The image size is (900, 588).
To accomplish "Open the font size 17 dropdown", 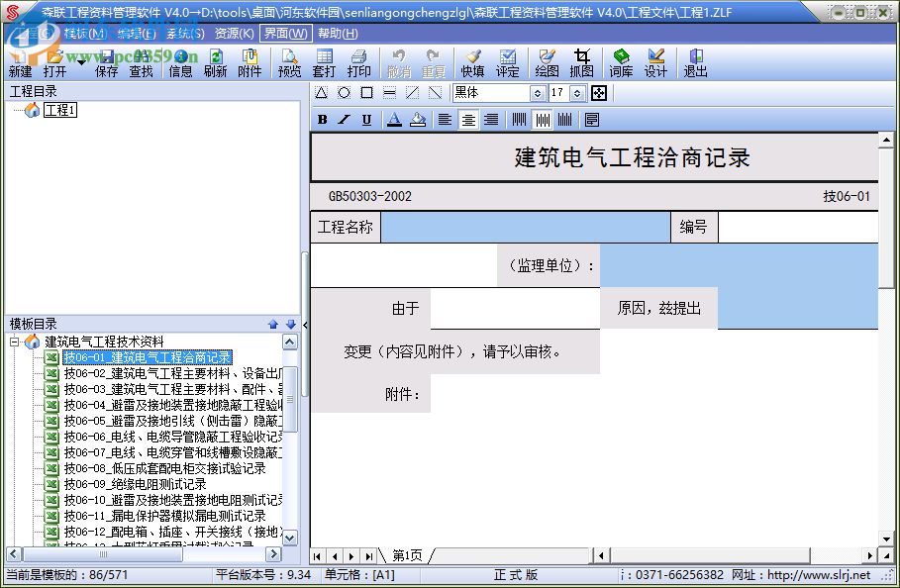I will click(576, 93).
